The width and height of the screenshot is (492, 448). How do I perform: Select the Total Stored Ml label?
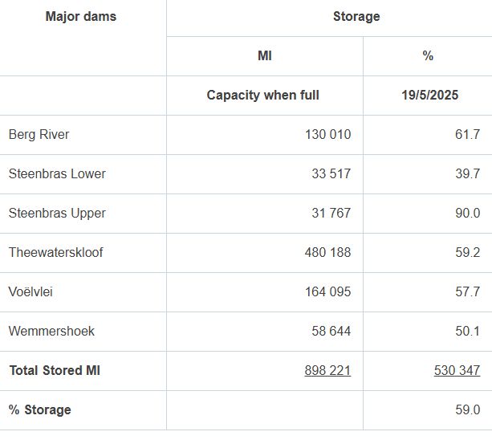click(55, 370)
